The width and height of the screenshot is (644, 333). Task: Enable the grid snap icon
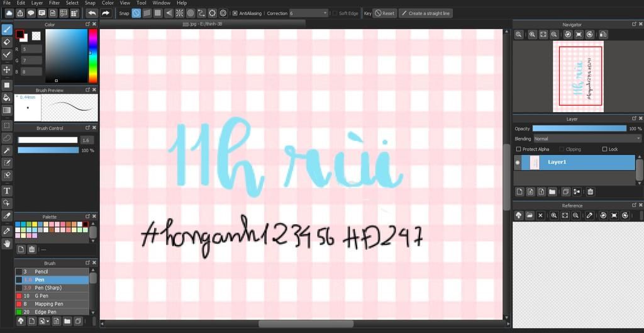(x=158, y=13)
